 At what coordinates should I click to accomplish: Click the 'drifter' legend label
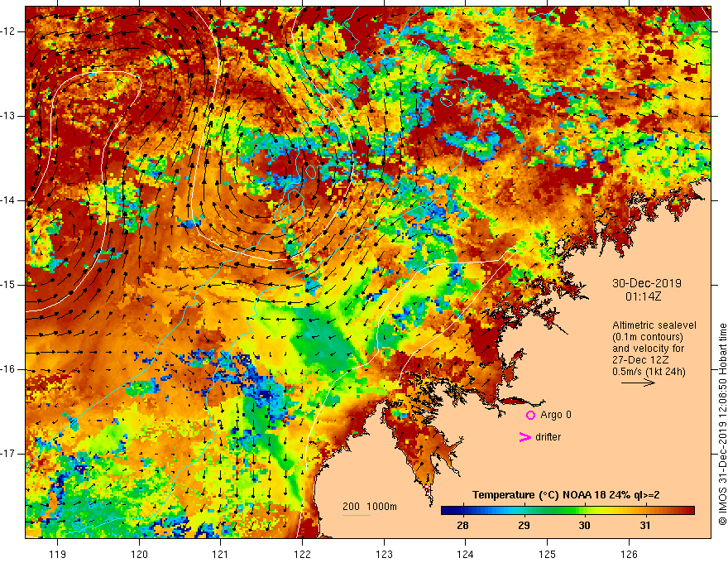(x=548, y=437)
